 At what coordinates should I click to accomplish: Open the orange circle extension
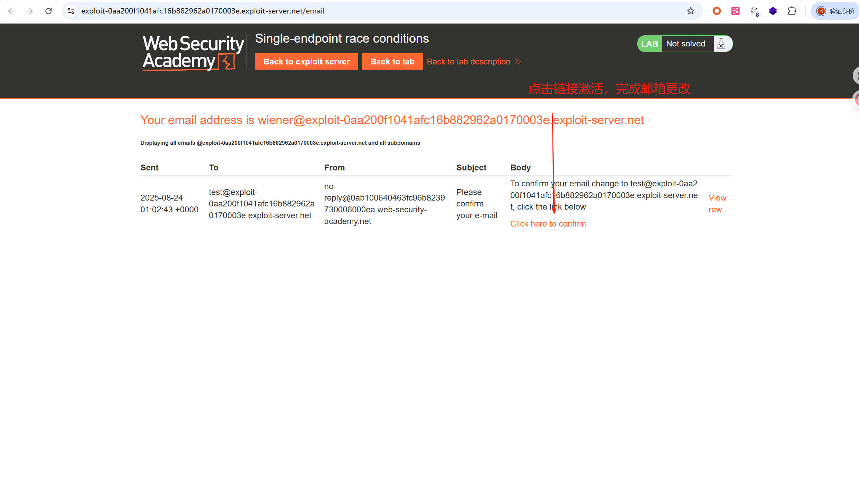[717, 11]
